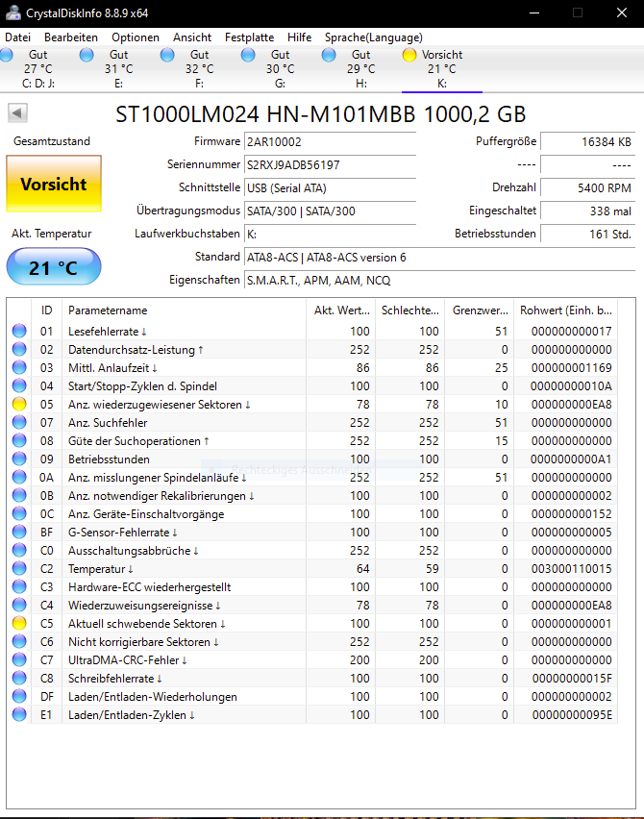The image size is (644, 819).
Task: Open the Datei menu
Action: point(17,37)
